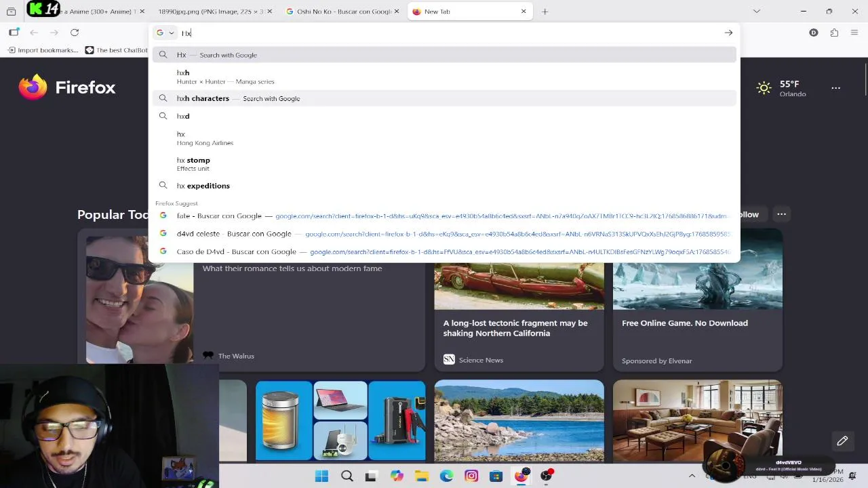
Task: Select the 'hx stomp' Effects unit suggestion
Action: pos(444,164)
